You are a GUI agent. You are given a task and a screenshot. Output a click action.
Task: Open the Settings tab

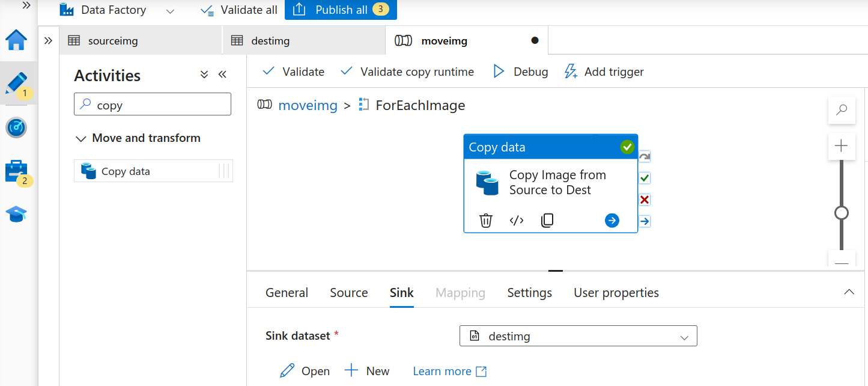pos(529,293)
